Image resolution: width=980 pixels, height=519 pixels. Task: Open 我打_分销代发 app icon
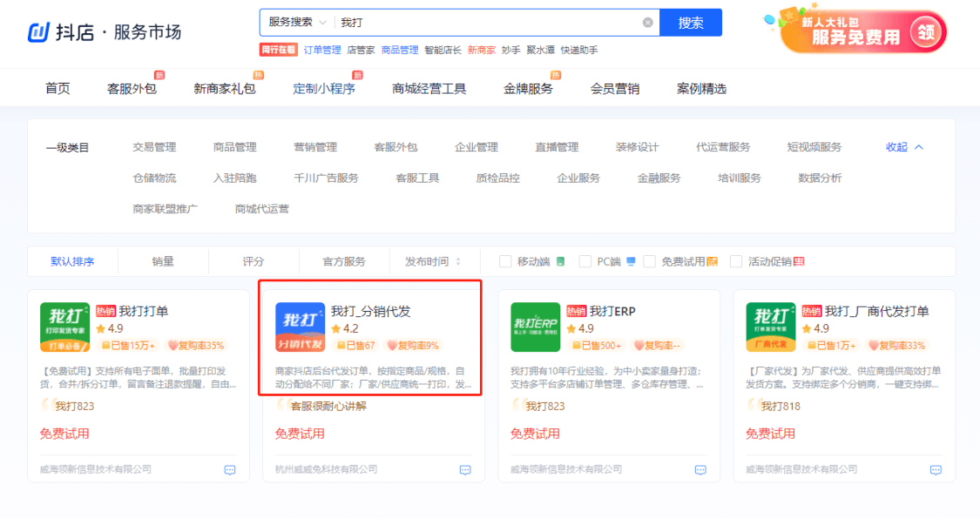point(300,327)
